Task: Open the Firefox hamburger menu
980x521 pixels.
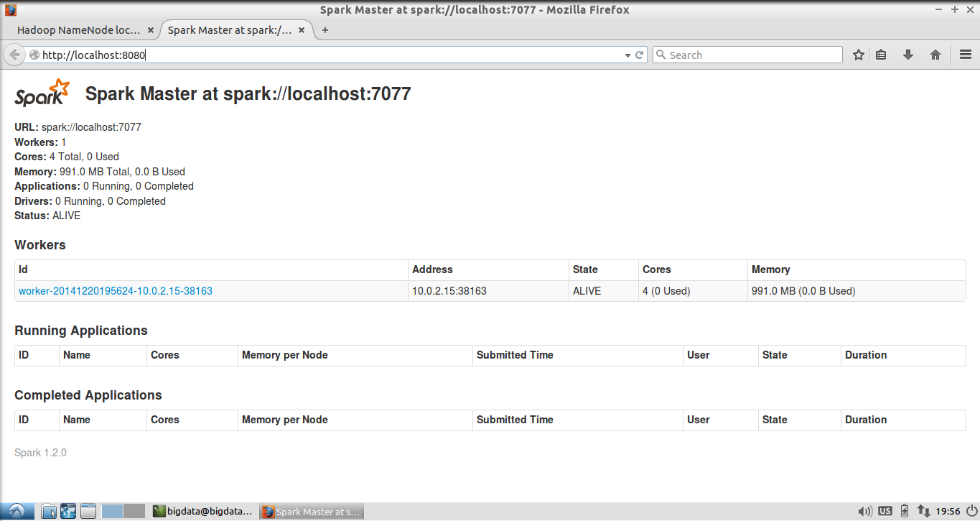Action: [966, 55]
